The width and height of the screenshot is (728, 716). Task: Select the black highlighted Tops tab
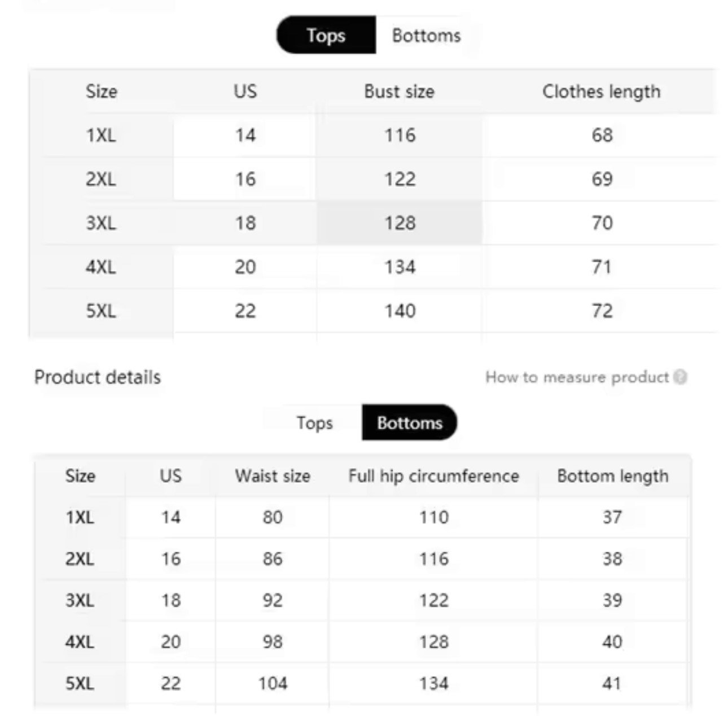326,36
